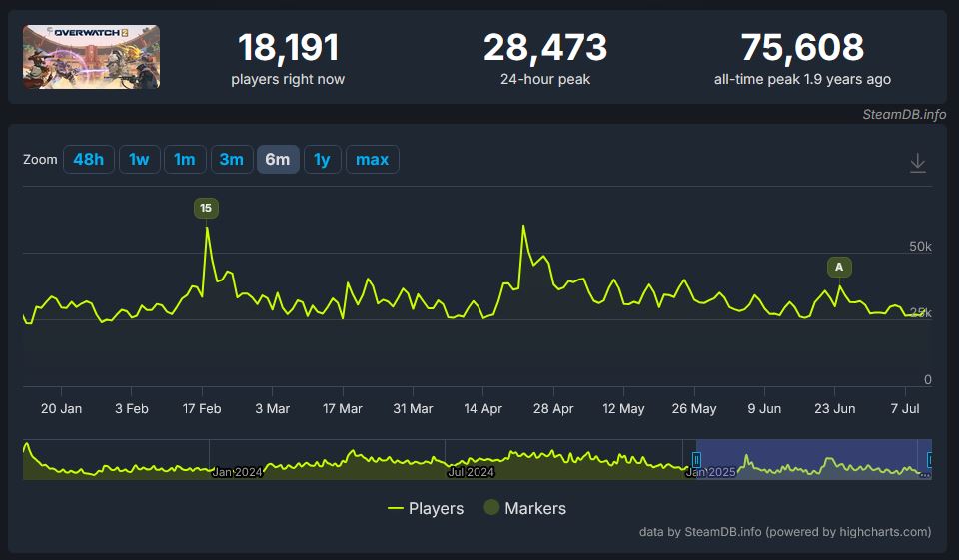The image size is (959, 560).
Task: Toggle the Markers legend series
Action: [x=524, y=508]
